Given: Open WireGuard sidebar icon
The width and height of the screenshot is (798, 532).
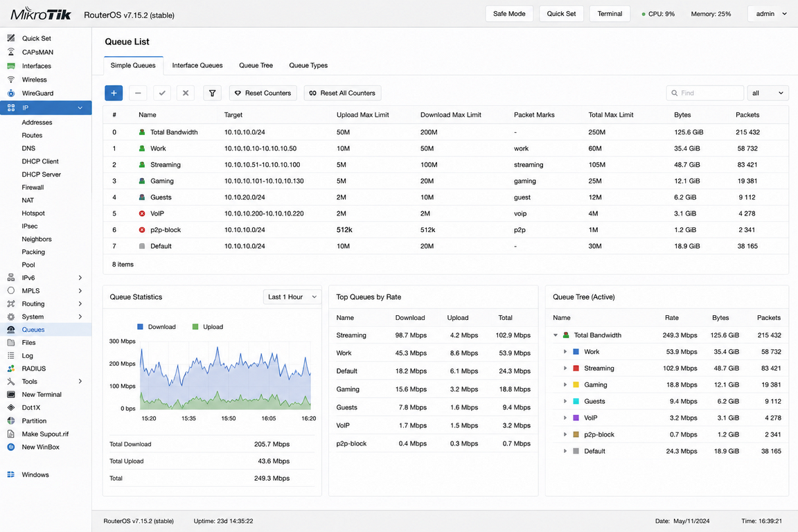Looking at the screenshot, I should pyautogui.click(x=10, y=93).
